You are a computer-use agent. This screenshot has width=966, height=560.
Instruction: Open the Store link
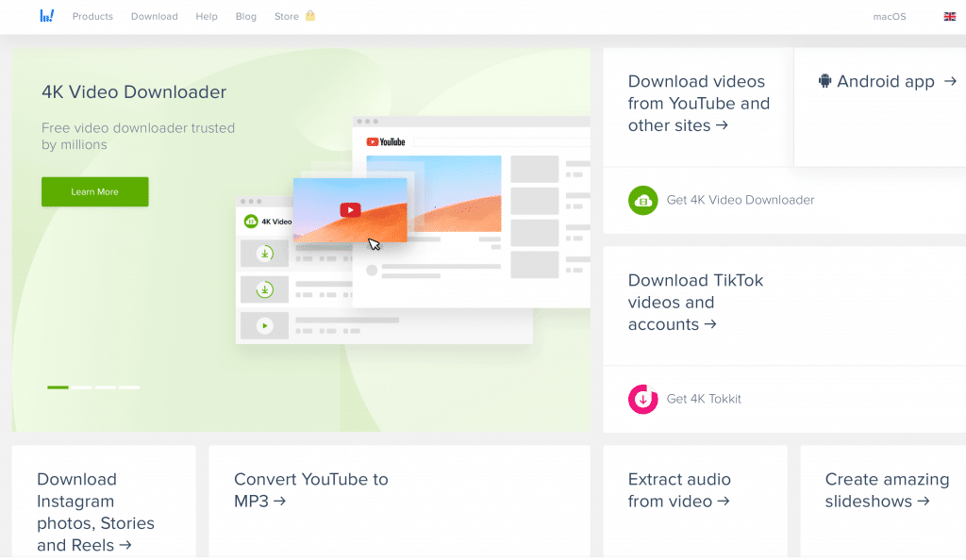pyautogui.click(x=287, y=17)
